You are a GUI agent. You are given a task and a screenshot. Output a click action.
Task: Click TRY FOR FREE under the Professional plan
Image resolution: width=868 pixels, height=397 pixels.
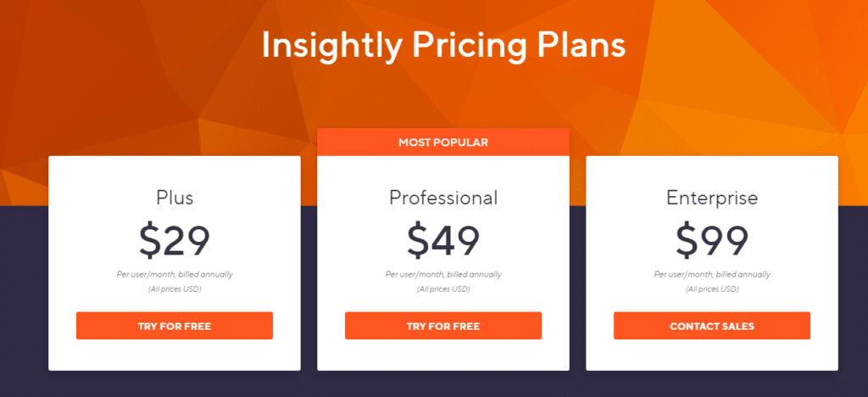pos(442,326)
